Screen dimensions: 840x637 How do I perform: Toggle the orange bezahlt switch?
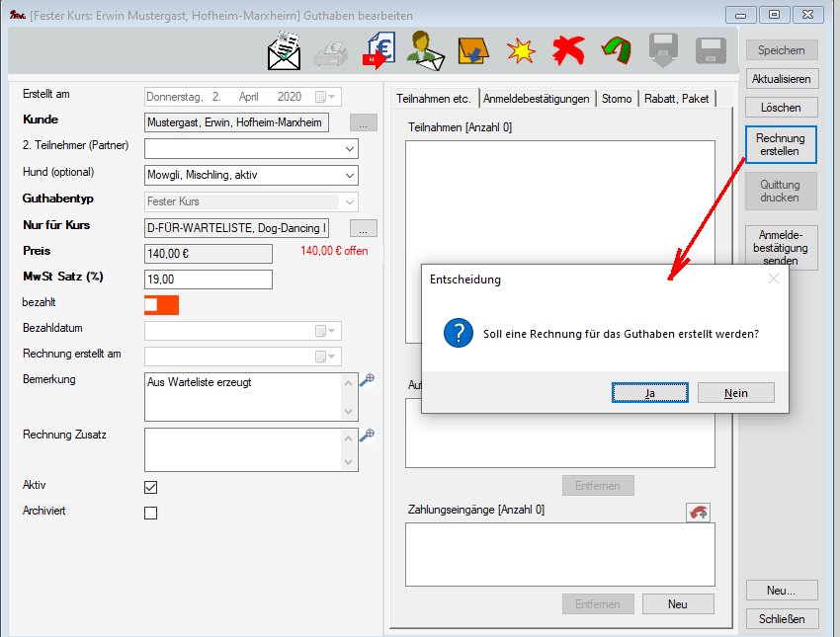tap(161, 305)
